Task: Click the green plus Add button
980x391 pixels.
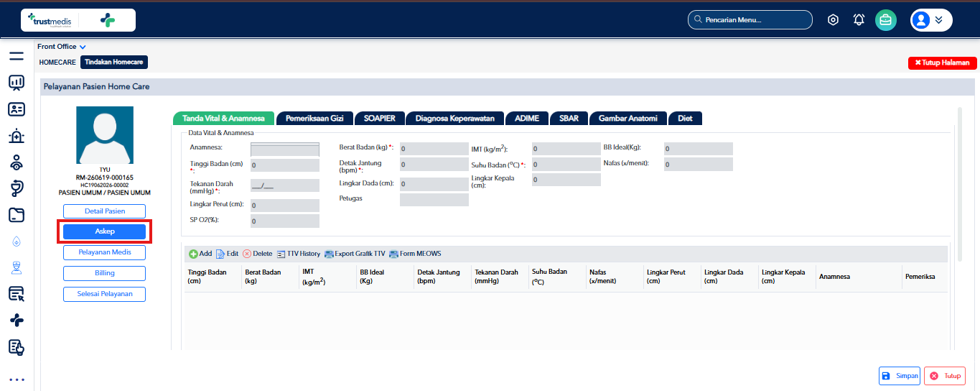Action: [x=200, y=254]
